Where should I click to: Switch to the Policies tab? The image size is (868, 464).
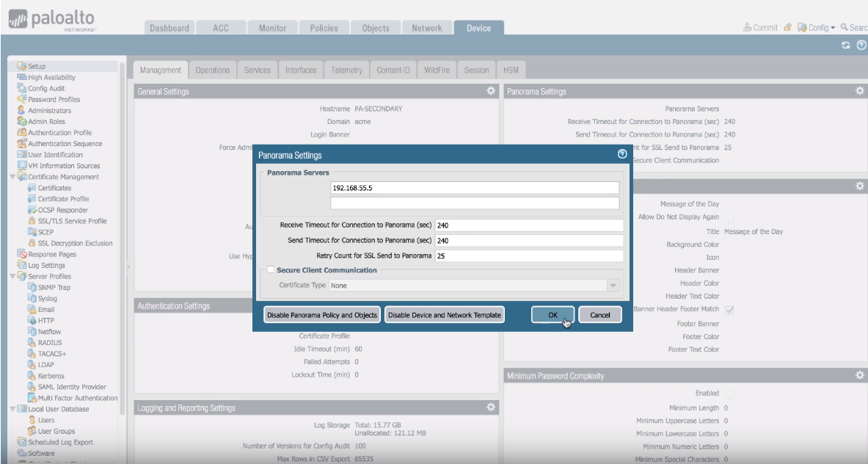pos(324,28)
